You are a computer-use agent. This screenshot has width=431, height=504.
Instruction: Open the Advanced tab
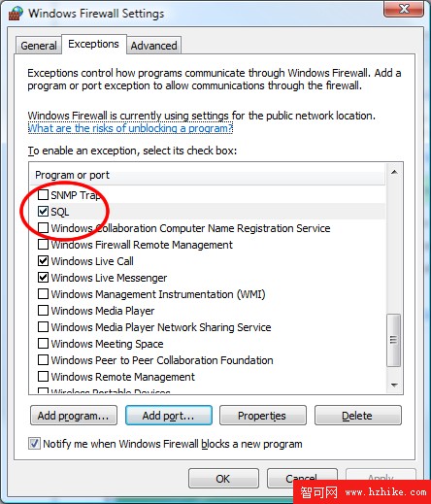(153, 46)
